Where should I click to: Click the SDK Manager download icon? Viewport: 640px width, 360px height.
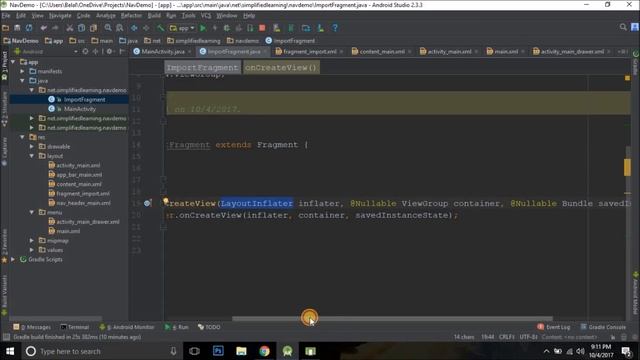tap(321, 28)
